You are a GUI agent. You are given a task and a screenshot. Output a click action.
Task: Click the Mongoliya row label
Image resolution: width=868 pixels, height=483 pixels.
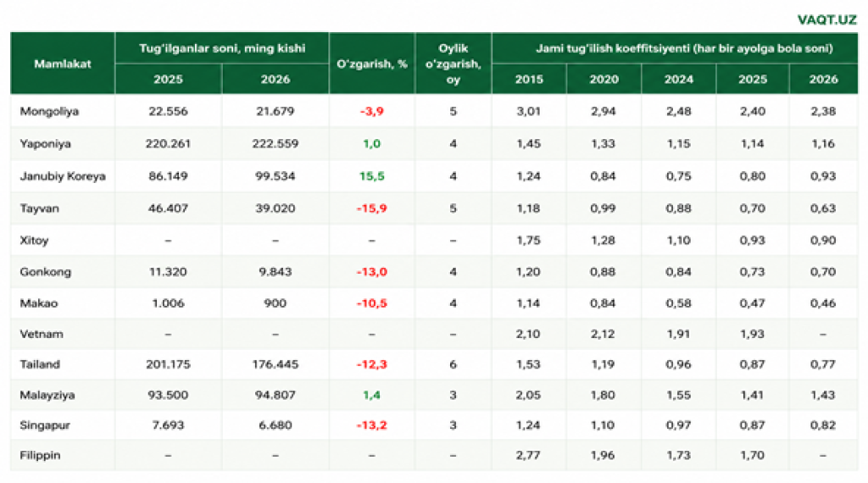[x=49, y=111]
